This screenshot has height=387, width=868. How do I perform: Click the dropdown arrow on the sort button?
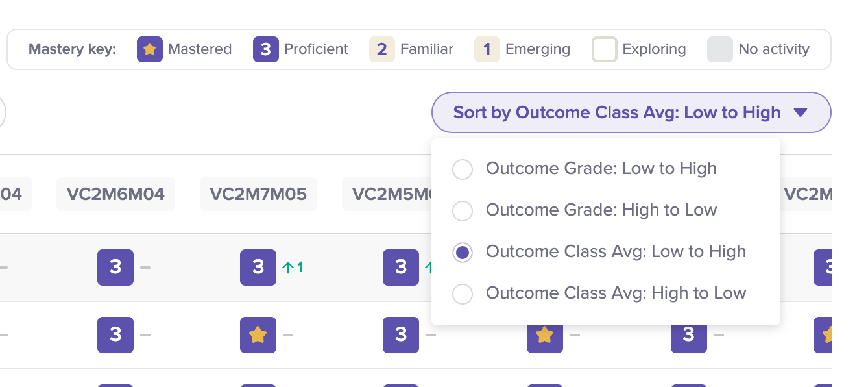(801, 112)
